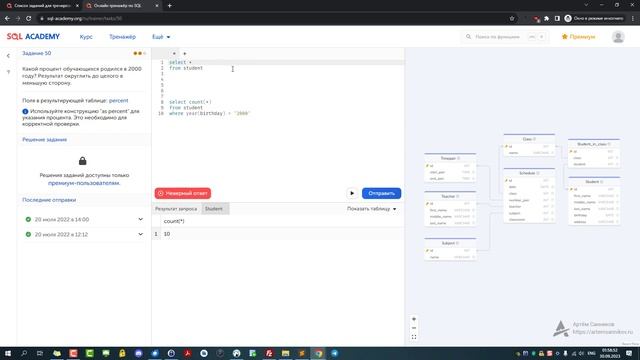Switch to Результат запроса tab
This screenshot has width=640, height=360.
coord(176,209)
